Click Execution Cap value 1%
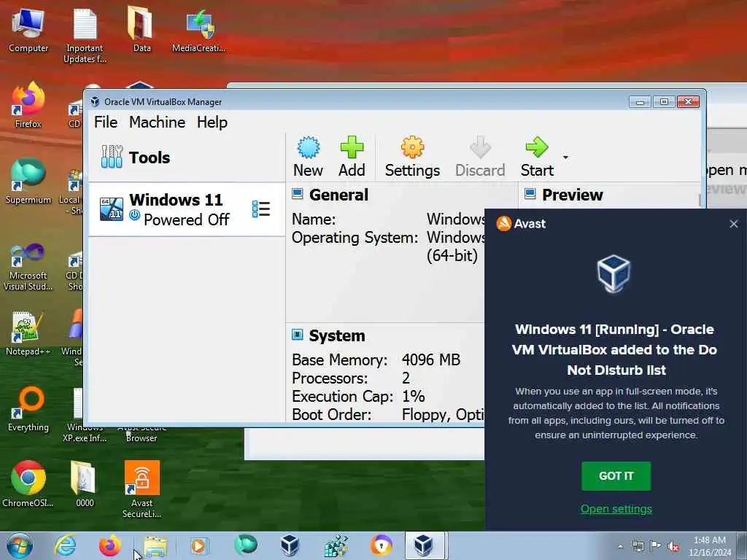The height and width of the screenshot is (560, 747). pos(413,396)
